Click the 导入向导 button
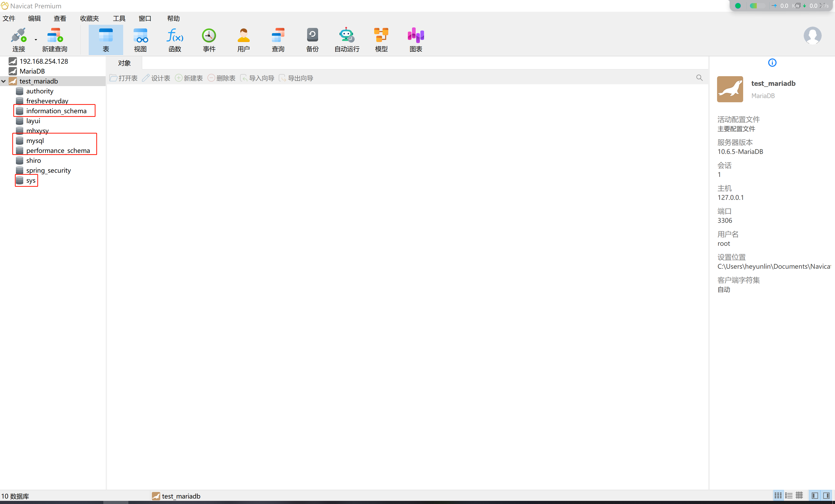Image resolution: width=835 pixels, height=504 pixels. pos(257,78)
